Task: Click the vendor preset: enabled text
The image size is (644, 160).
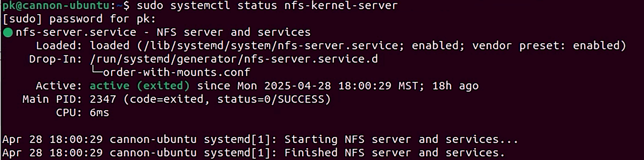Action: 548,46
